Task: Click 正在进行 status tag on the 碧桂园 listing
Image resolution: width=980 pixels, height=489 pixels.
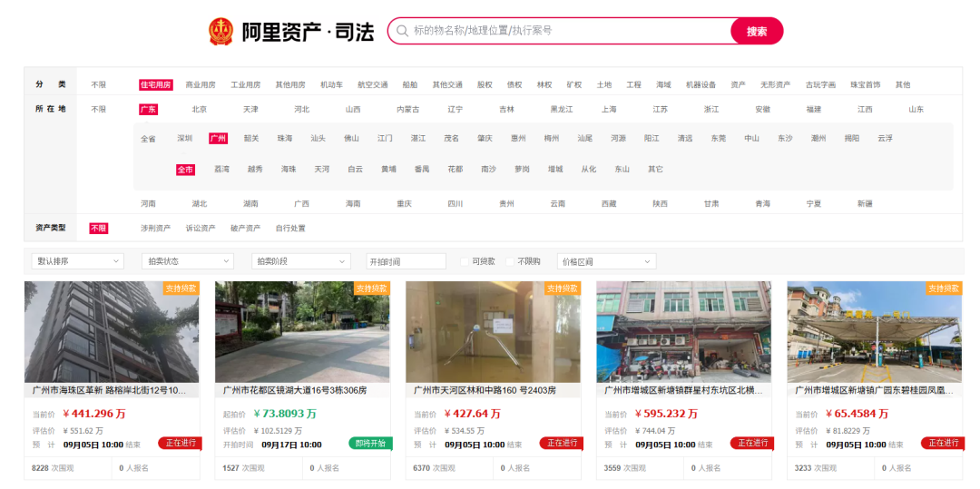Action: [x=943, y=444]
